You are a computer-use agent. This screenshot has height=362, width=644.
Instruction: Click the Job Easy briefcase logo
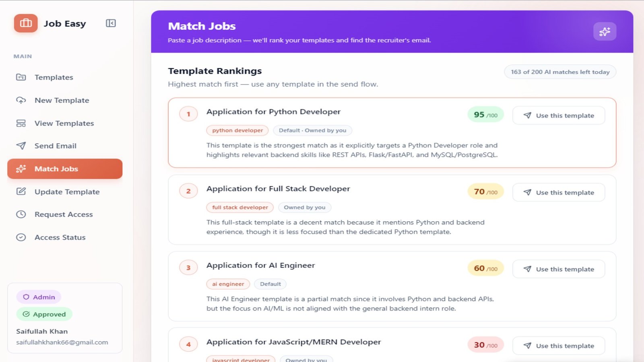tap(26, 23)
